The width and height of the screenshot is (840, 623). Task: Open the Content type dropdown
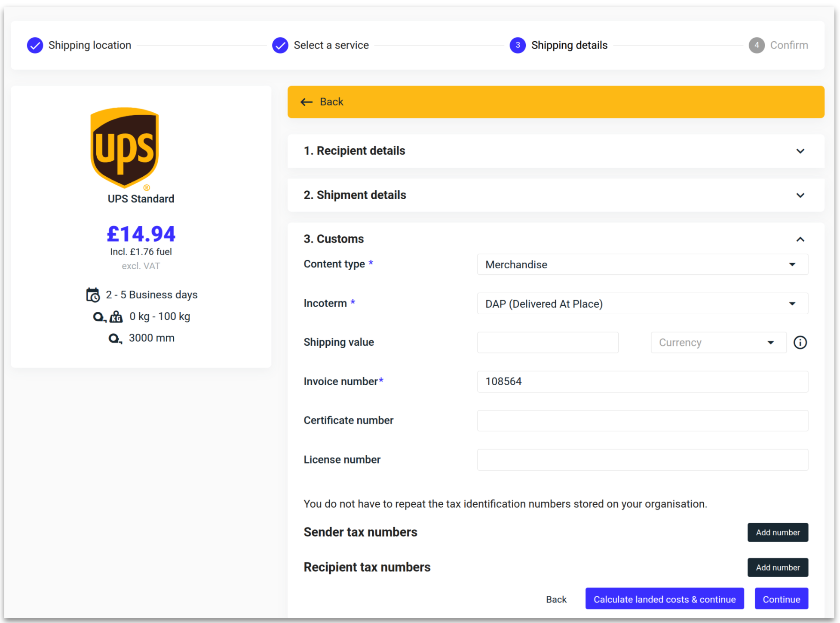click(x=642, y=264)
